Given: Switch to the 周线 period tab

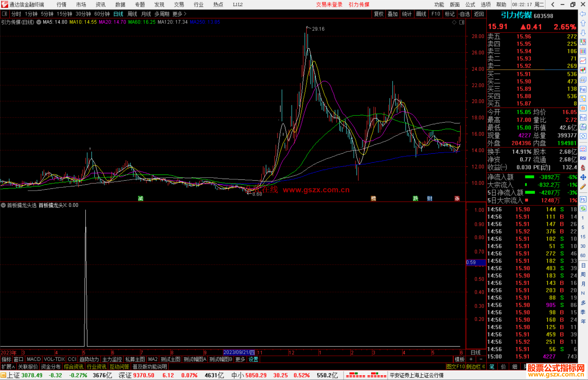Looking at the screenshot, I should [132, 14].
